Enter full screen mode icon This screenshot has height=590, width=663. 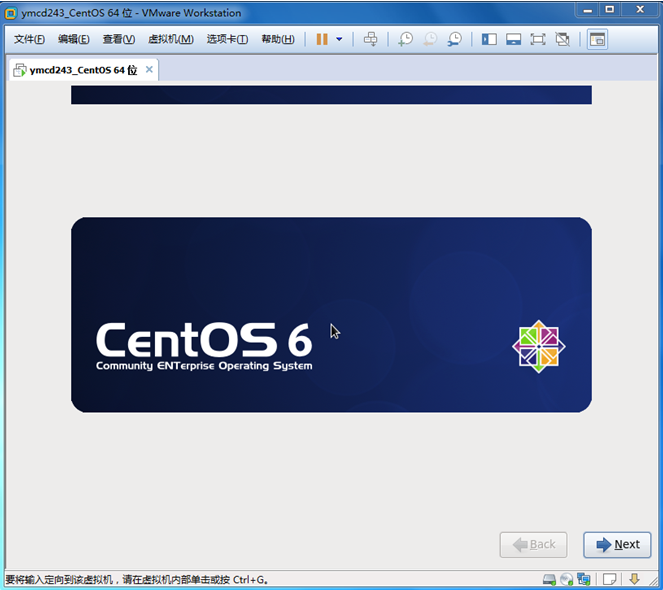click(x=538, y=39)
